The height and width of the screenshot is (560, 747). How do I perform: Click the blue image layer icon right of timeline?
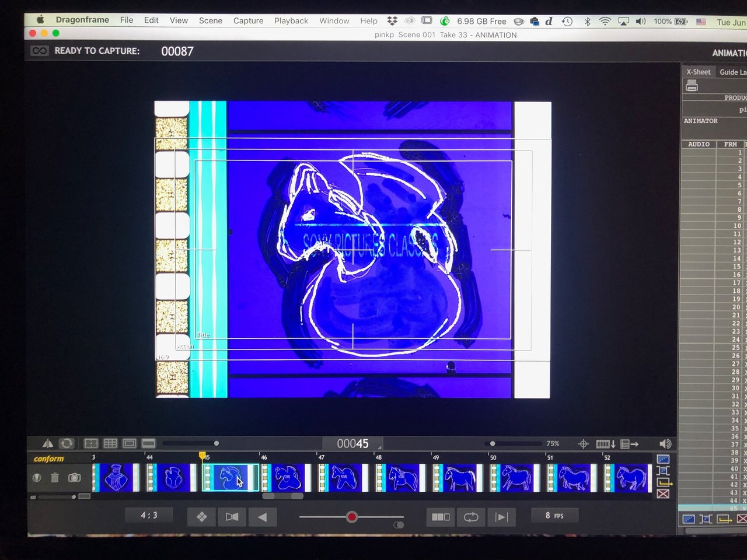[x=663, y=460]
